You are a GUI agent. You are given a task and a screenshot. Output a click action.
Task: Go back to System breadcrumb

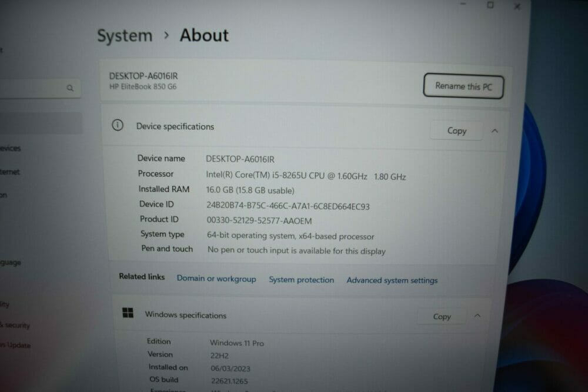point(125,36)
